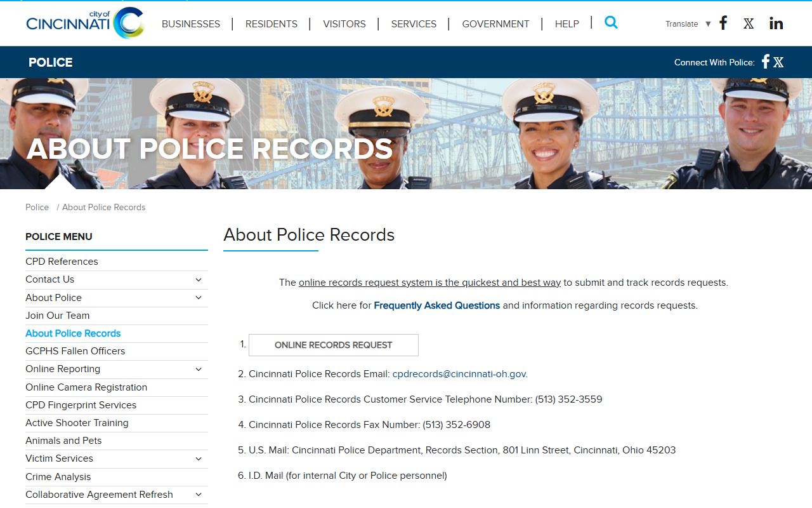The image size is (812, 508).
Task: Click the Police Facebook icon in blue bar
Action: [766, 62]
